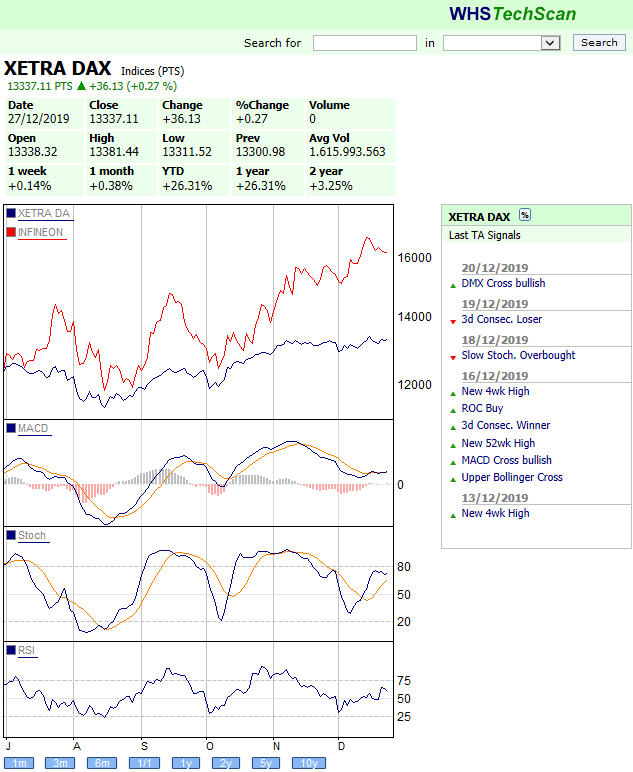Click green up triangle beside price change

pos(82,86)
